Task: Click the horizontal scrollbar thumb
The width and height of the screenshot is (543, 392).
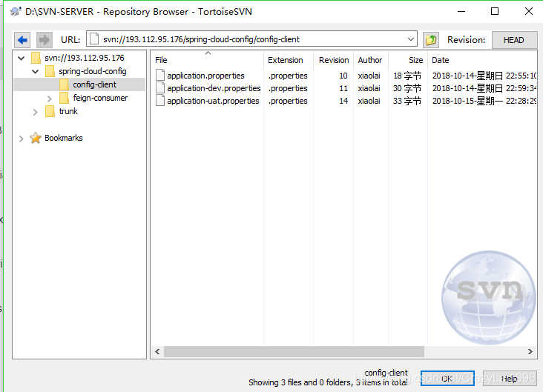Action: point(294,351)
